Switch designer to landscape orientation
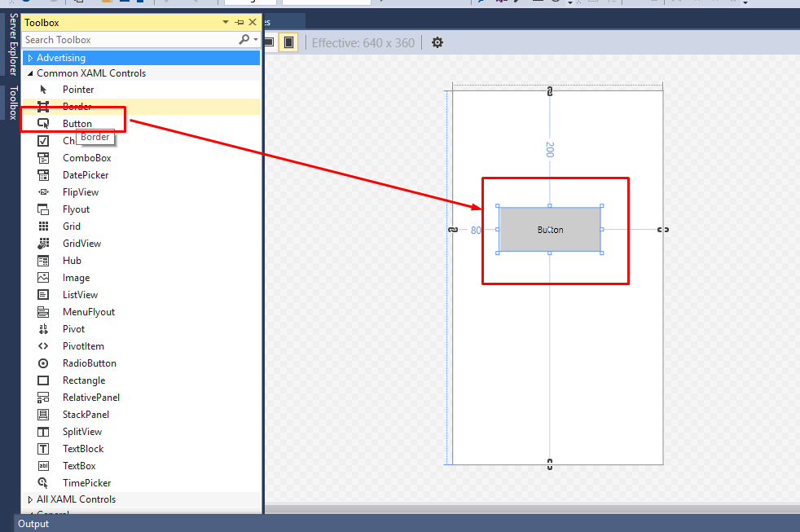 click(x=270, y=42)
